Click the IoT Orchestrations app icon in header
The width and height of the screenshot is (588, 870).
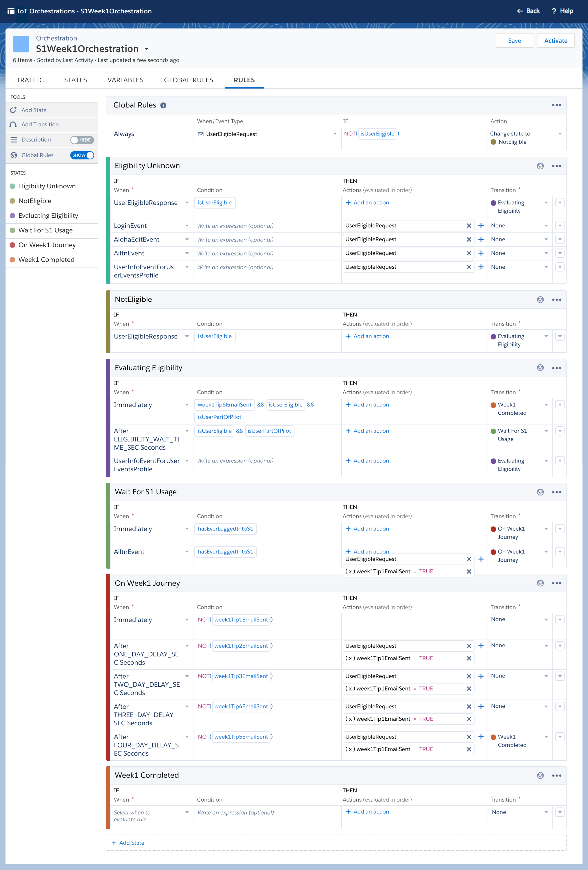coord(11,11)
